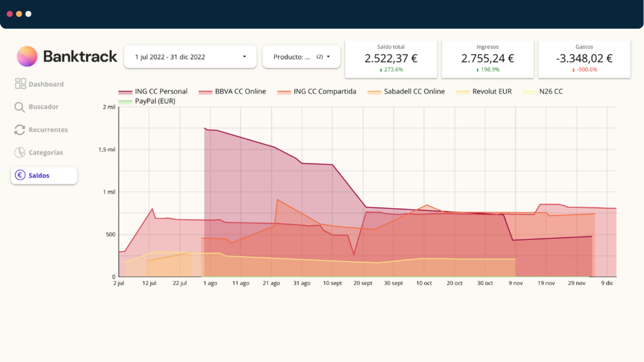This screenshot has height=362, width=644.
Task: Select the Saldos menu item
Action: click(44, 175)
